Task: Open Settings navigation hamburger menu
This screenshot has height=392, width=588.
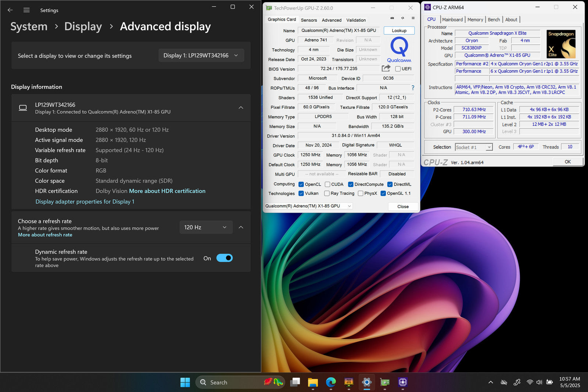Action: 26,10
